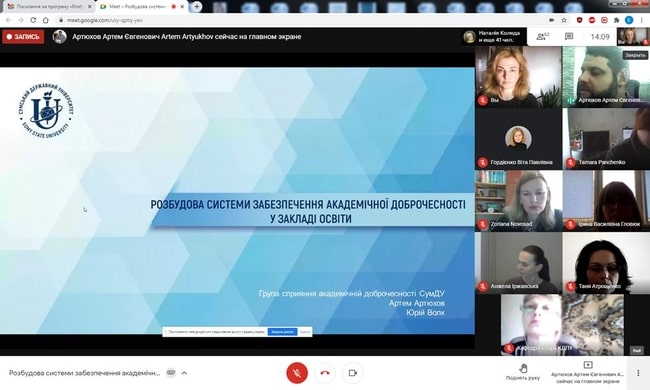Viewport: 650px width, 390px height.
Task: Open the red square recorder extension icon
Action: tap(604, 20)
